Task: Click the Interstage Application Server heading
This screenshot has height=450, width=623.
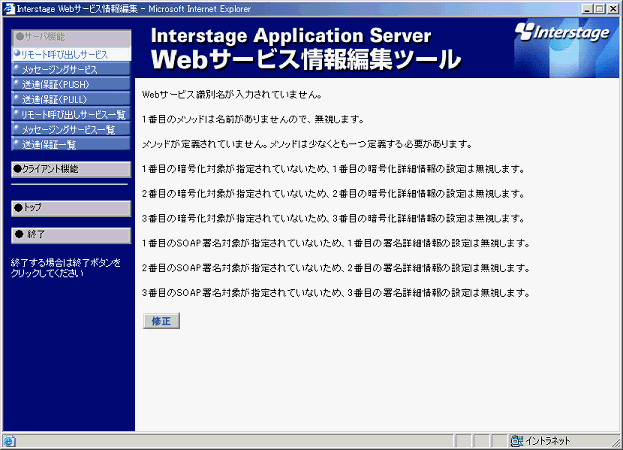Action: [x=291, y=36]
